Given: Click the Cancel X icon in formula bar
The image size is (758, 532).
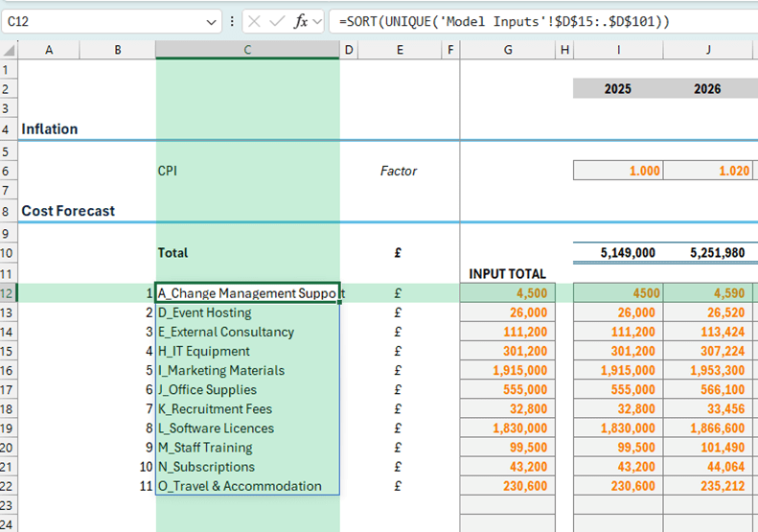Looking at the screenshot, I should tap(256, 21).
